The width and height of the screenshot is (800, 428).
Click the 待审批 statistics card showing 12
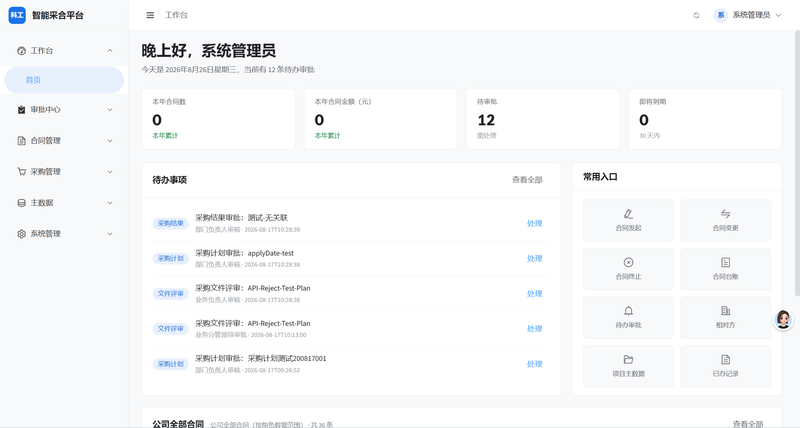[x=543, y=119]
